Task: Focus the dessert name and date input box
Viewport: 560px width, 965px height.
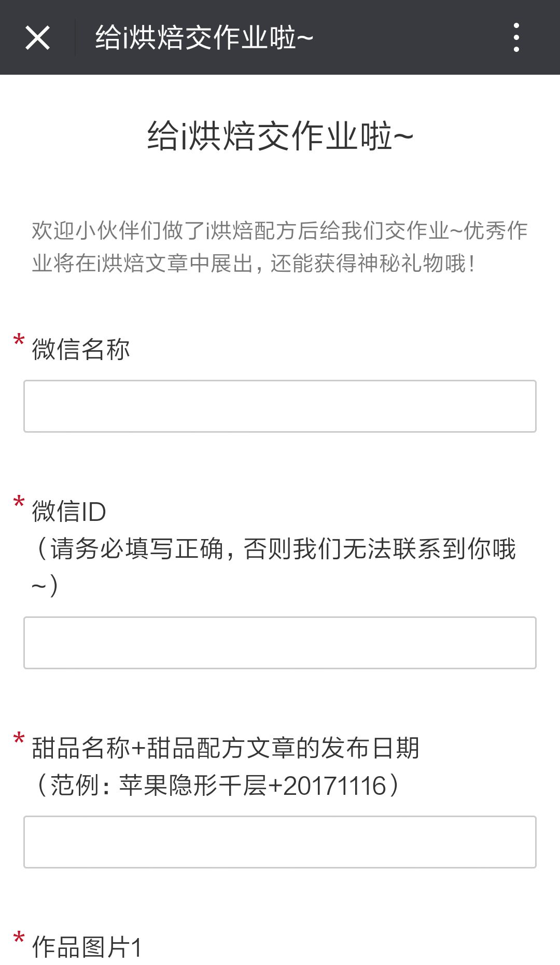Action: click(280, 842)
